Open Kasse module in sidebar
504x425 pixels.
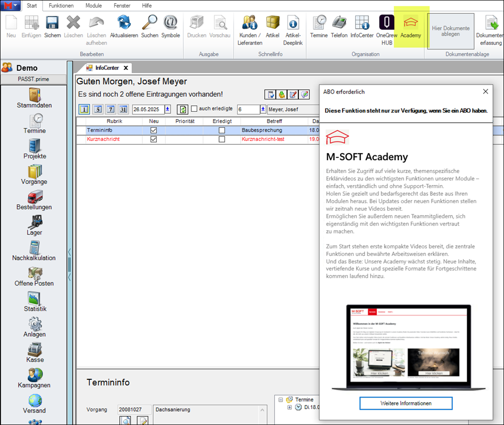point(35,352)
